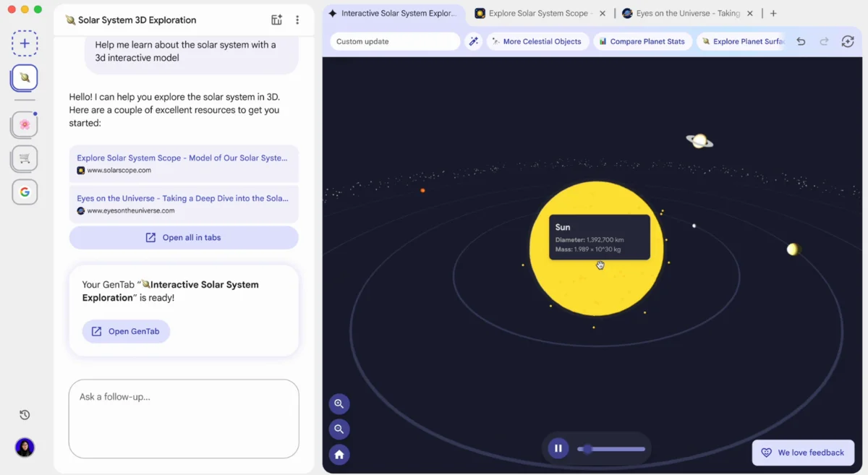868x475 pixels.
Task: Redo the reverted change
Action: click(x=824, y=41)
